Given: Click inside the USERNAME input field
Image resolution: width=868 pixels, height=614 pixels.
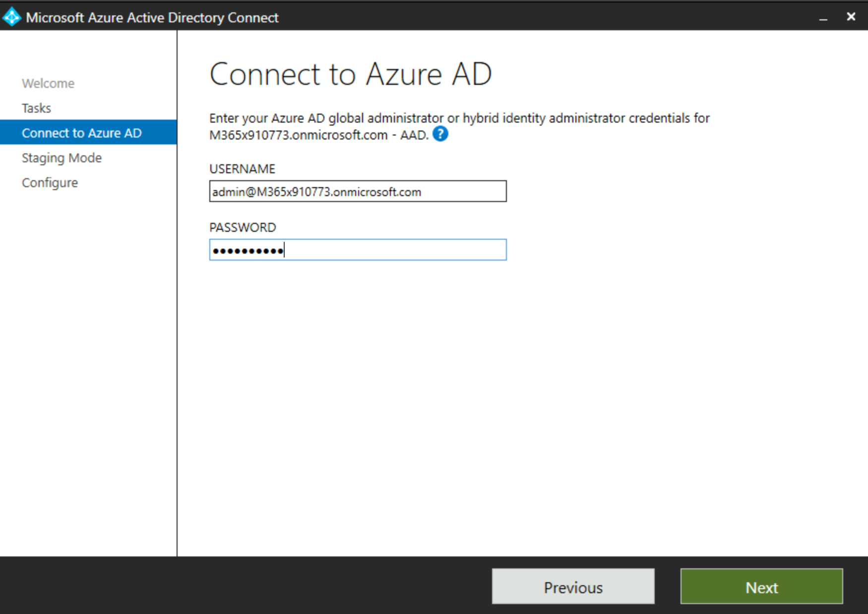Looking at the screenshot, I should pyautogui.click(x=357, y=191).
